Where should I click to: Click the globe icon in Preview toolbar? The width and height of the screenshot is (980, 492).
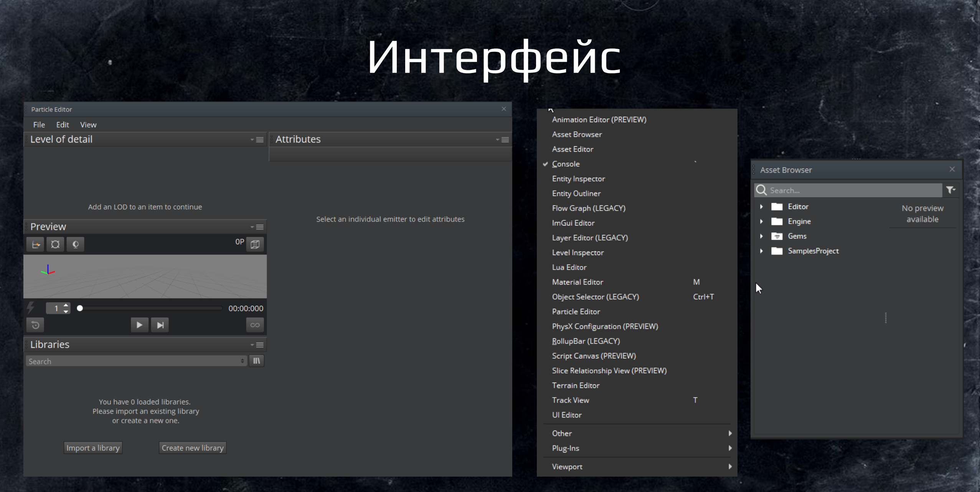75,244
